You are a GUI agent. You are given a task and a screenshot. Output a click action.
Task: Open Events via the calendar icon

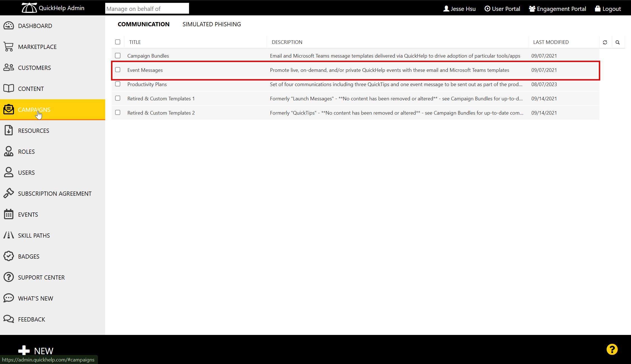[9, 214]
